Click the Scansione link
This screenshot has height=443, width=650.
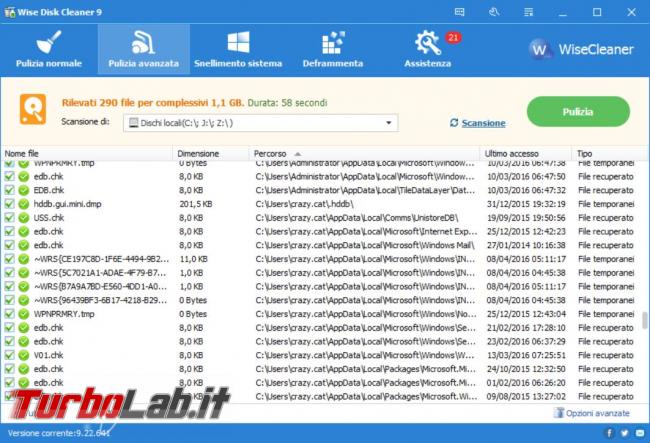click(x=483, y=123)
